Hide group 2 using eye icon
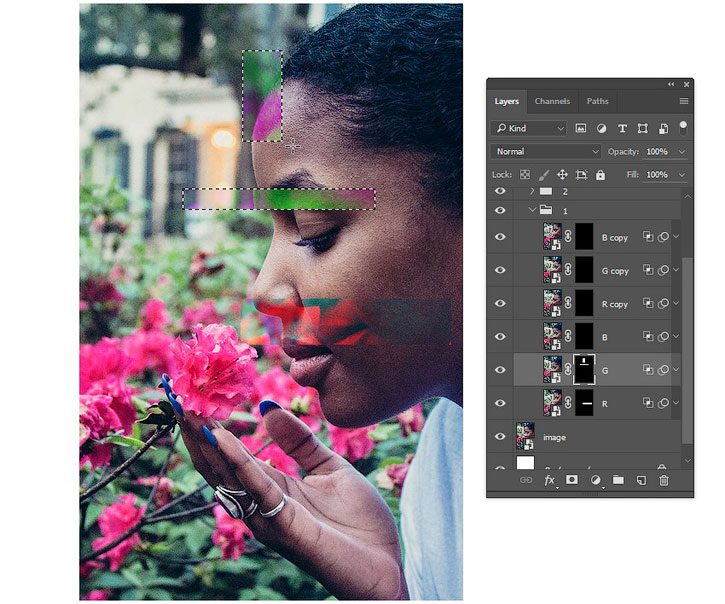 tap(500, 191)
